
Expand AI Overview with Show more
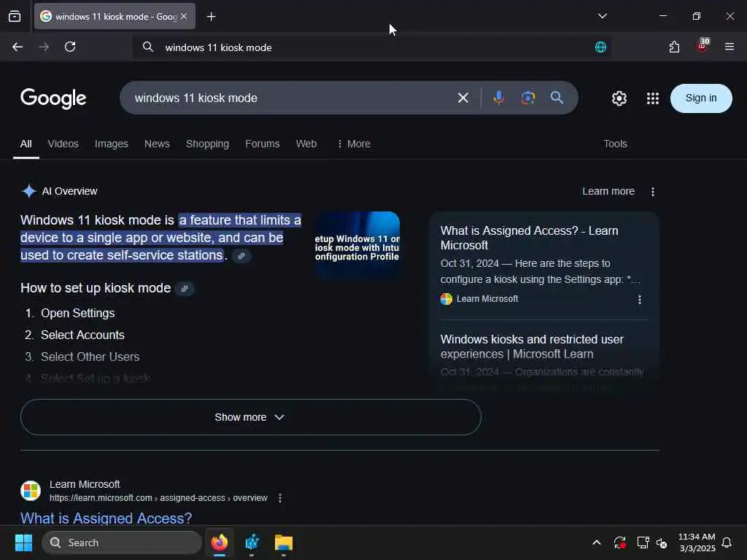click(251, 417)
